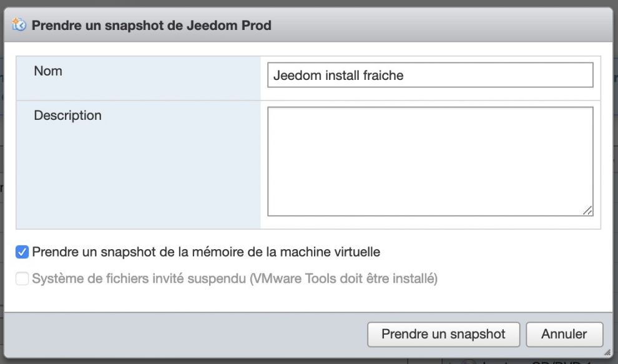Click the 'Système de fichiers invité suspendu' label
618x364 pixels.
tap(139, 278)
